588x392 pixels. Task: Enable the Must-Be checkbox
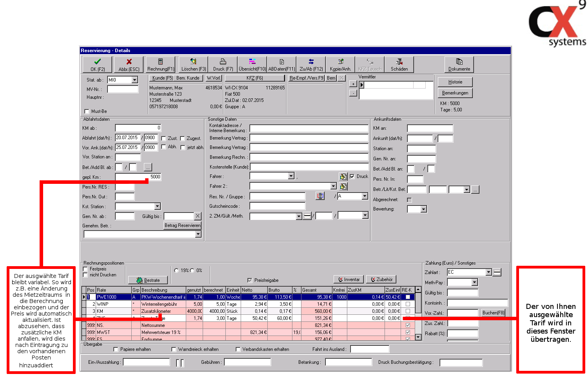coord(87,111)
